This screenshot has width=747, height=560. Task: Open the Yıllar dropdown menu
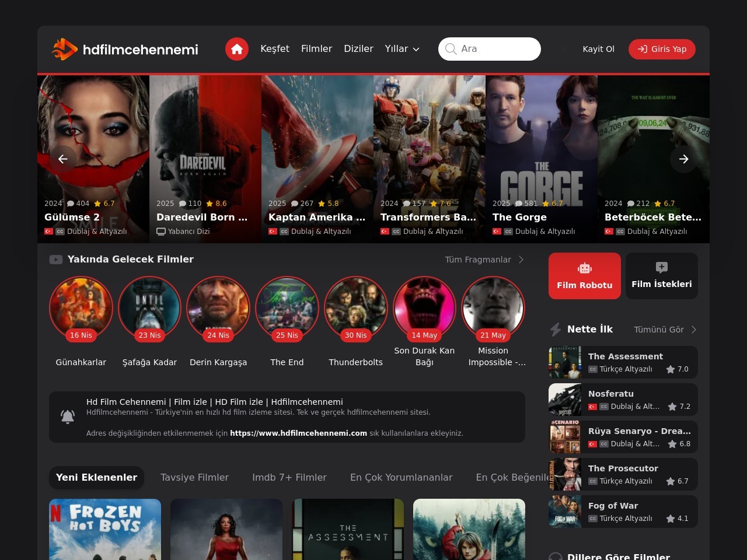pos(402,49)
